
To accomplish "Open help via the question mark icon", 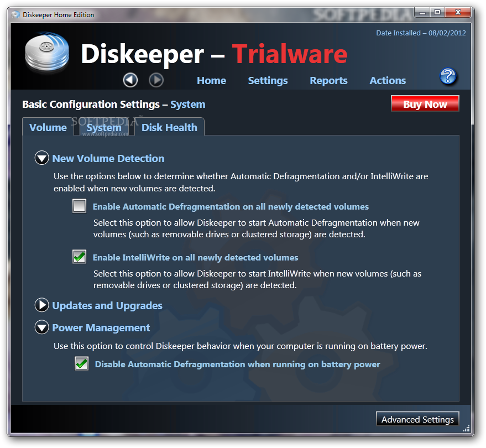I will (x=448, y=76).
